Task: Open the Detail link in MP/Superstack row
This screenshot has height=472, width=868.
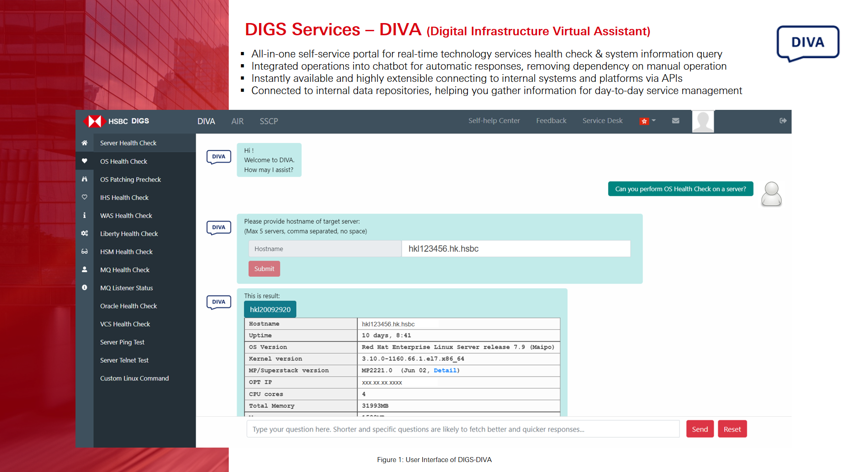Action: point(445,370)
